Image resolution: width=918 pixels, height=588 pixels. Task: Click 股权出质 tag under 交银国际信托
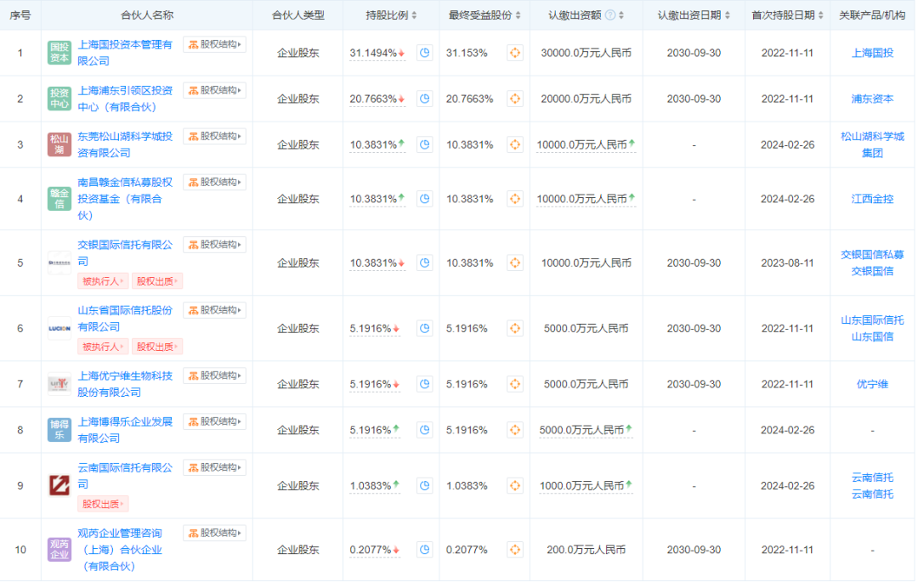(157, 281)
